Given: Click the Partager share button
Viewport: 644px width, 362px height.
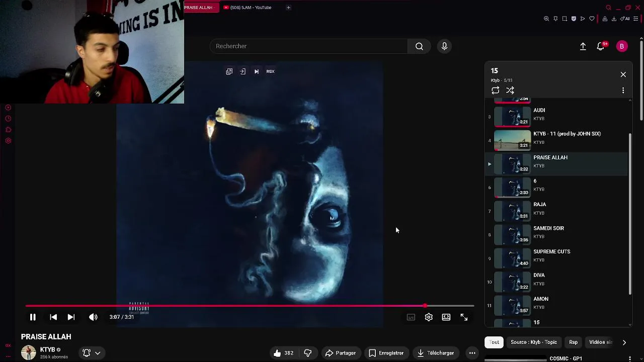Looking at the screenshot, I should click(x=341, y=353).
